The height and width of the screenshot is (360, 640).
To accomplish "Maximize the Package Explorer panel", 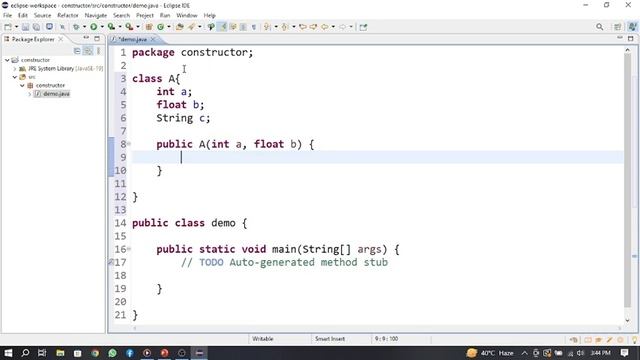I will [x=97, y=38].
